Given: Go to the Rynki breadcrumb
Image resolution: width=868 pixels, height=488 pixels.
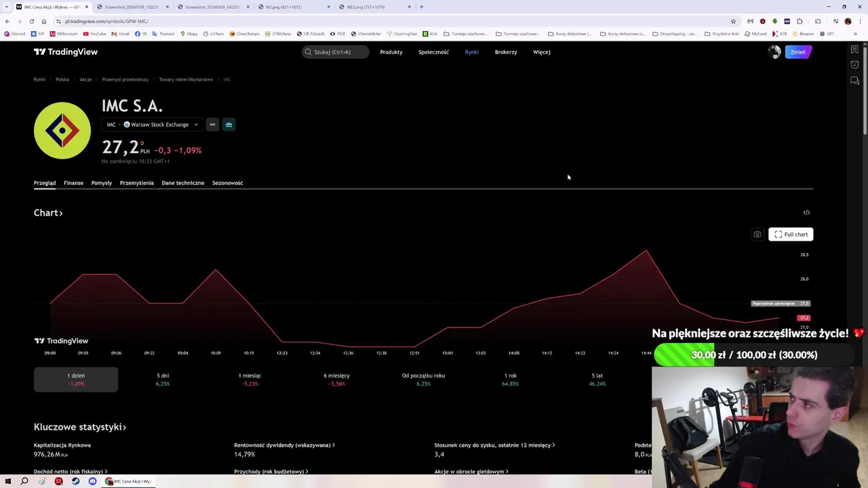Looking at the screenshot, I should click(39, 79).
